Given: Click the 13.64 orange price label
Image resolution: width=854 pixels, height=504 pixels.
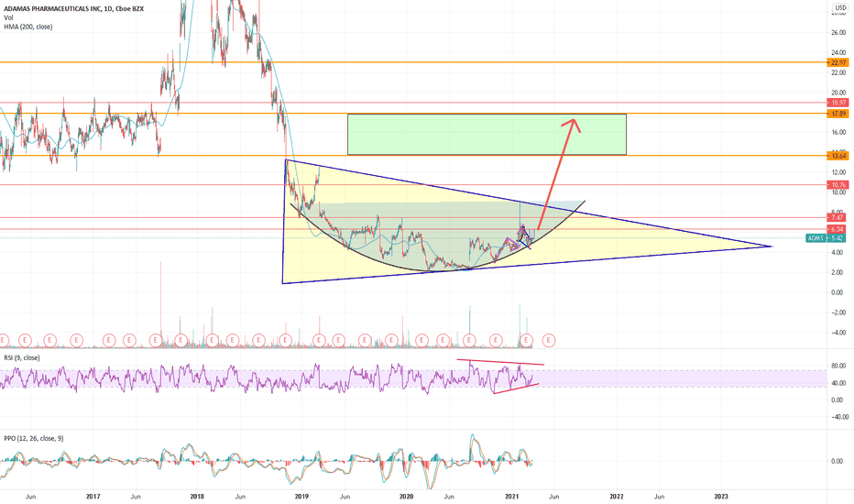Looking at the screenshot, I should pos(838,156).
